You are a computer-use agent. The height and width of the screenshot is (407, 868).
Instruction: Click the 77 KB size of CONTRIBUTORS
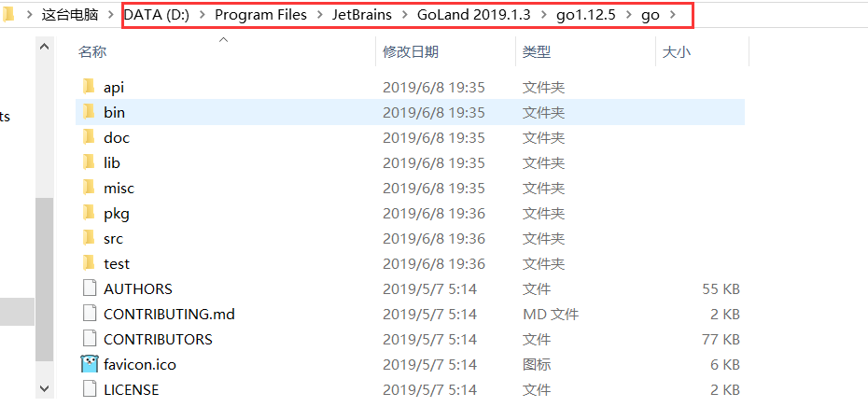[721, 340]
